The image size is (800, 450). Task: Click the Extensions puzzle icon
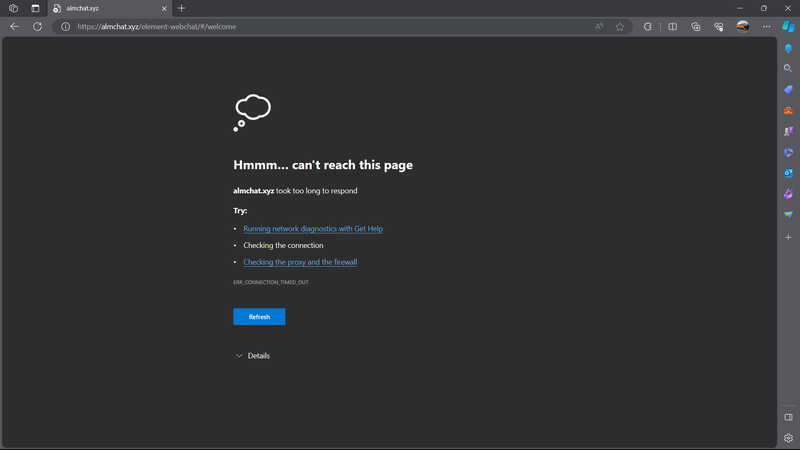pyautogui.click(x=648, y=27)
